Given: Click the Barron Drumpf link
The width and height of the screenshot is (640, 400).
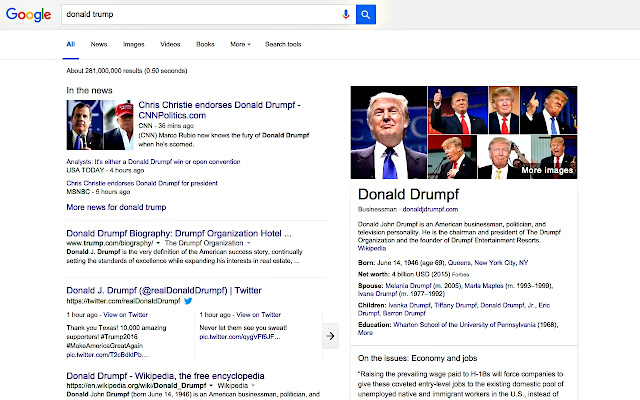Looking at the screenshot, I should (404, 313).
